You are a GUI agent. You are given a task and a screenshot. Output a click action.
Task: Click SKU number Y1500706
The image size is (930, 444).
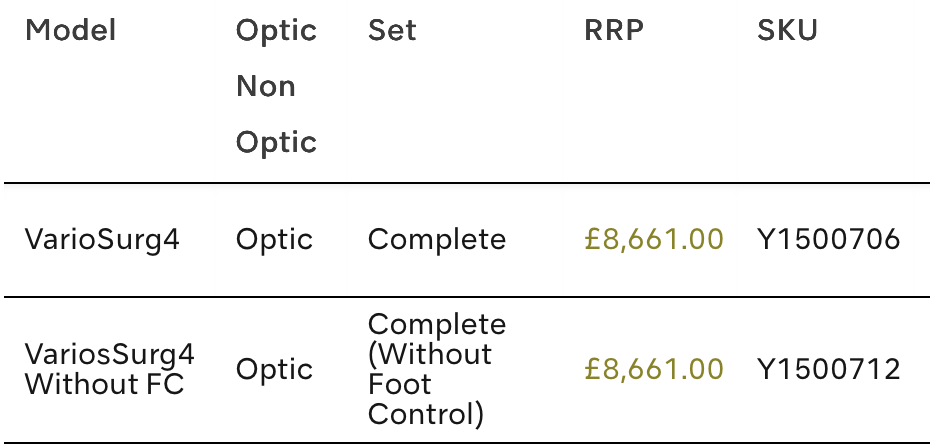click(828, 240)
